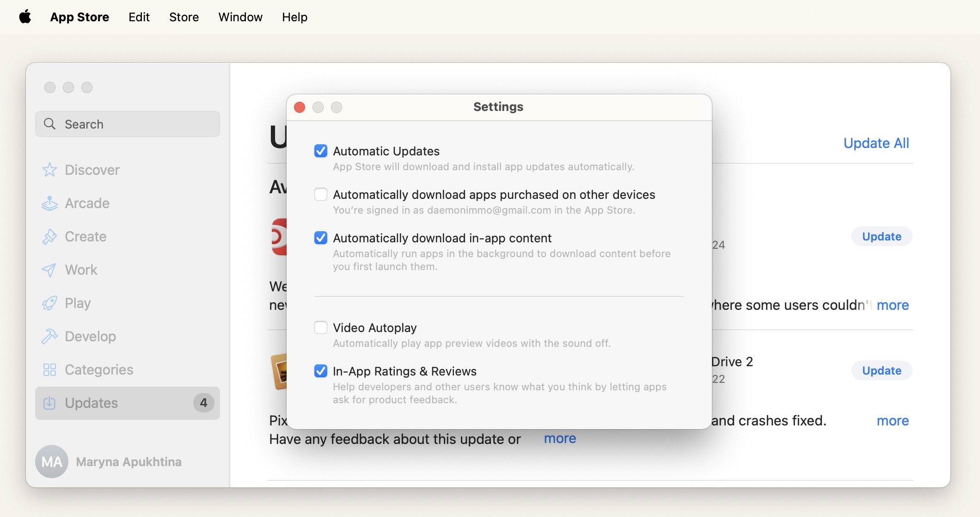Toggle Automatic Updates checkbox on
980x517 pixels.
click(320, 150)
